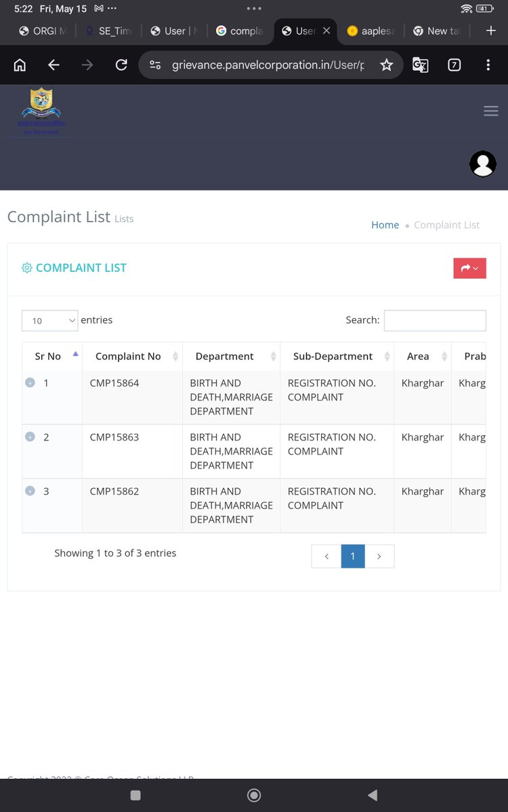Click Sub-Department cell in CMP15864 row

(337, 397)
